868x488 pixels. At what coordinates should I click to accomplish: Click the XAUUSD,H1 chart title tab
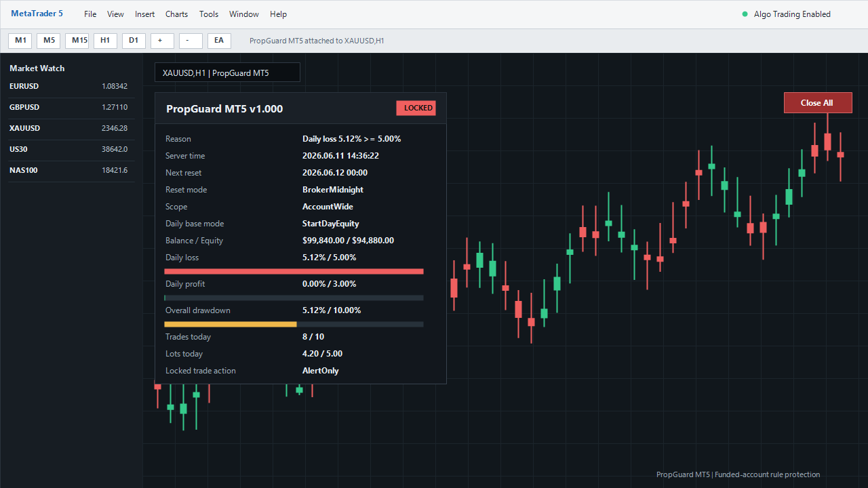(227, 73)
